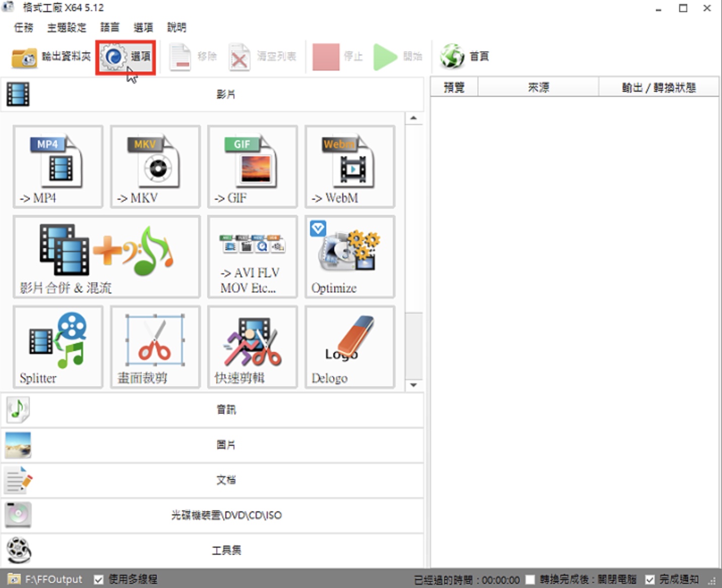This screenshot has height=588, width=722.
Task: Choose the -> MKV conversion tile
Action: [x=155, y=167]
